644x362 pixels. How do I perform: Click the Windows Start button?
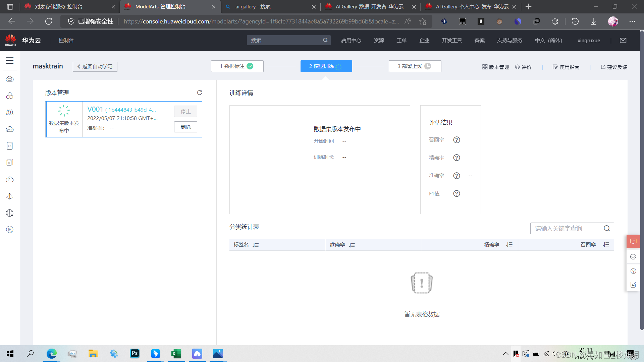(x=10, y=353)
